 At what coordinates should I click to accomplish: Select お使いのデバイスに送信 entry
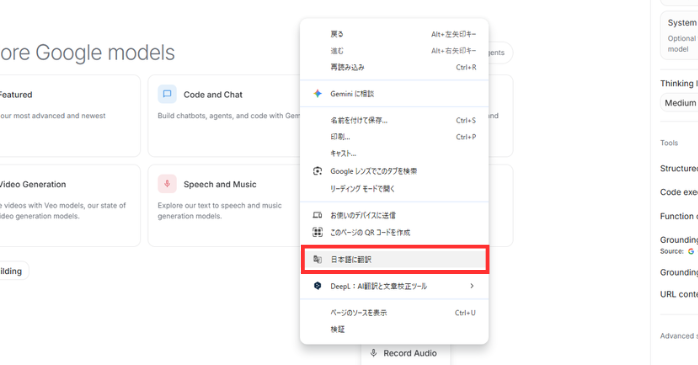coord(394,215)
